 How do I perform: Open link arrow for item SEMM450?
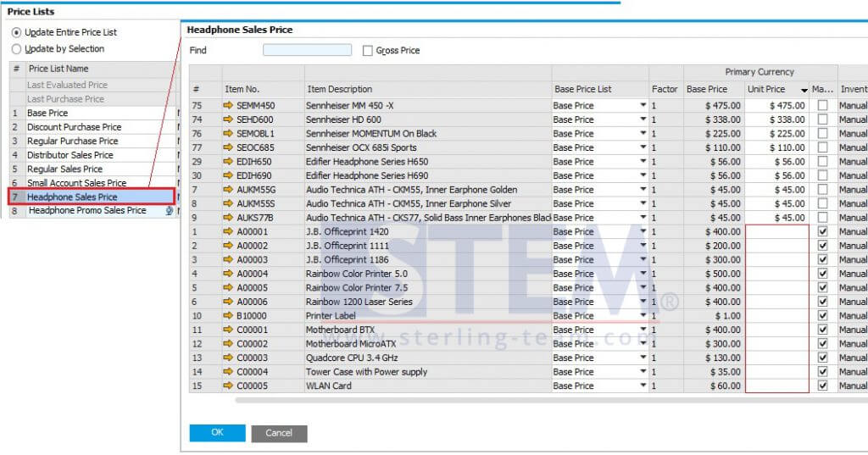click(228, 105)
